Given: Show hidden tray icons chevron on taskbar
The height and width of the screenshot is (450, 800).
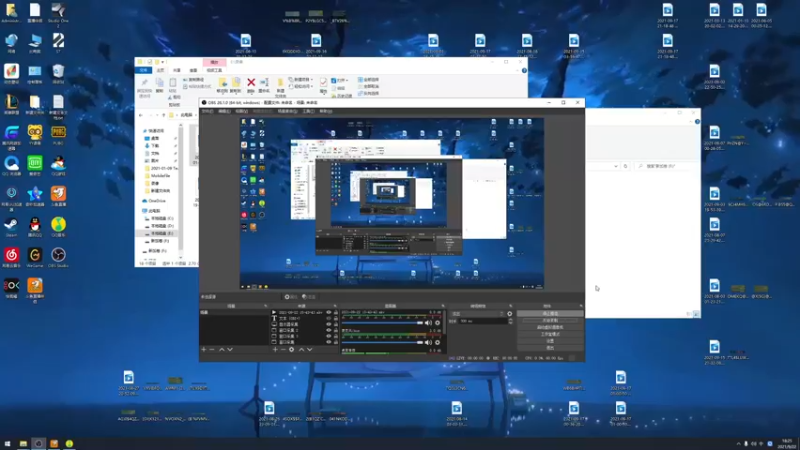Looking at the screenshot, I should click(738, 444).
